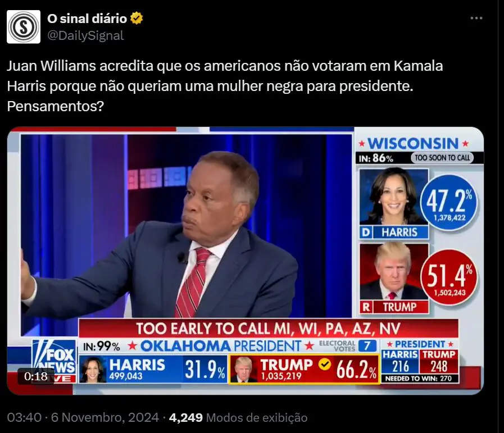Viewport: 504px width, 433px height.
Task: Click the gold verified badge
Action: (137, 19)
